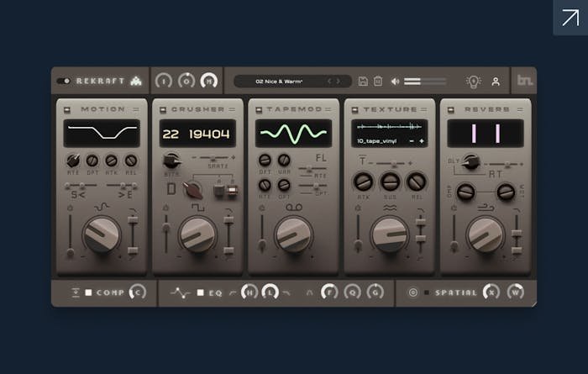Delete preset using the trash icon
Screen dimensions: 588x374
[377, 82]
